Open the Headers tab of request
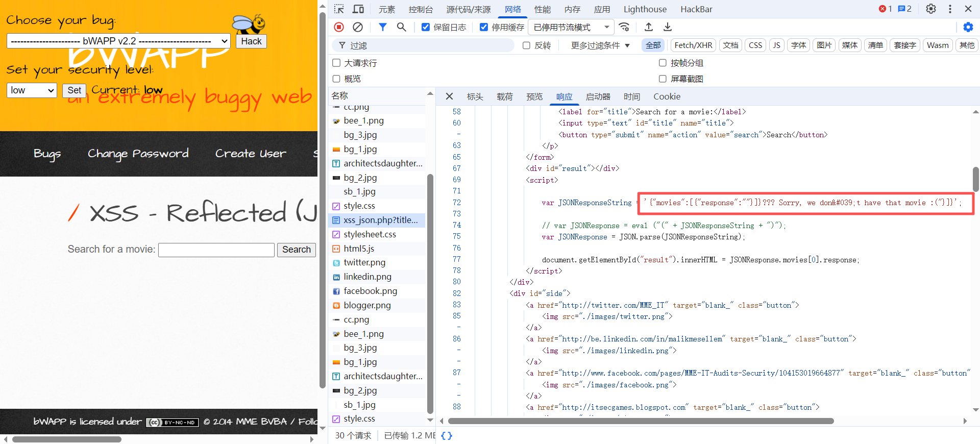The height and width of the screenshot is (444, 980). tap(475, 96)
